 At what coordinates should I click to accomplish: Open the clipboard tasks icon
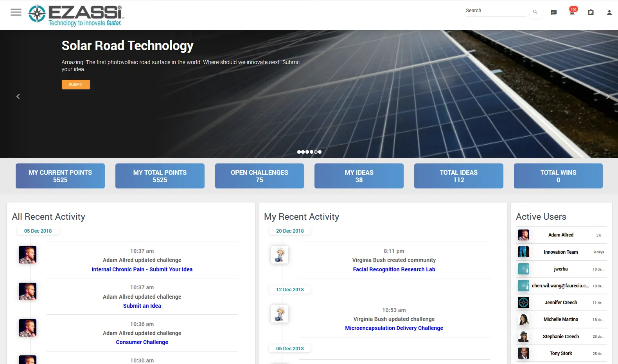pyautogui.click(x=591, y=13)
